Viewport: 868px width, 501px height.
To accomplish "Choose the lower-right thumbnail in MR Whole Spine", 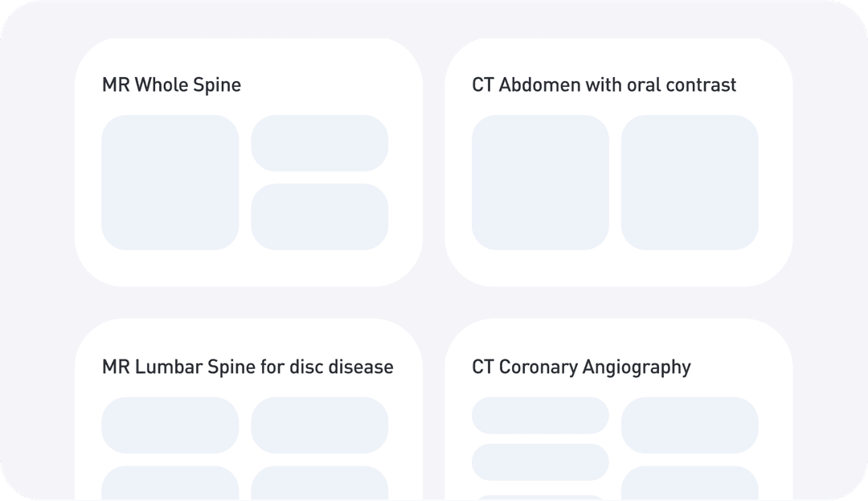I will point(320,216).
